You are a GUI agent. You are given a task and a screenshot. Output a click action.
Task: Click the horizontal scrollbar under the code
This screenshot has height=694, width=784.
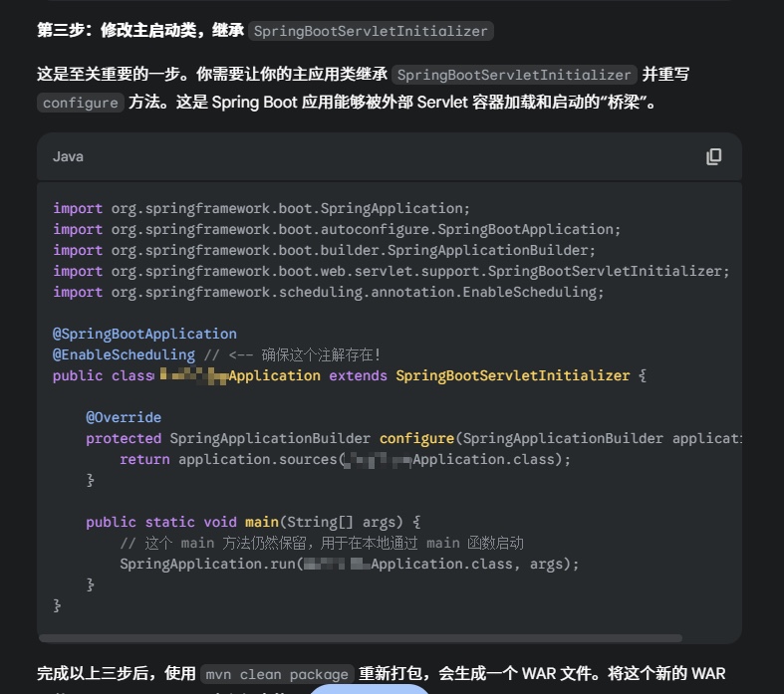361,638
